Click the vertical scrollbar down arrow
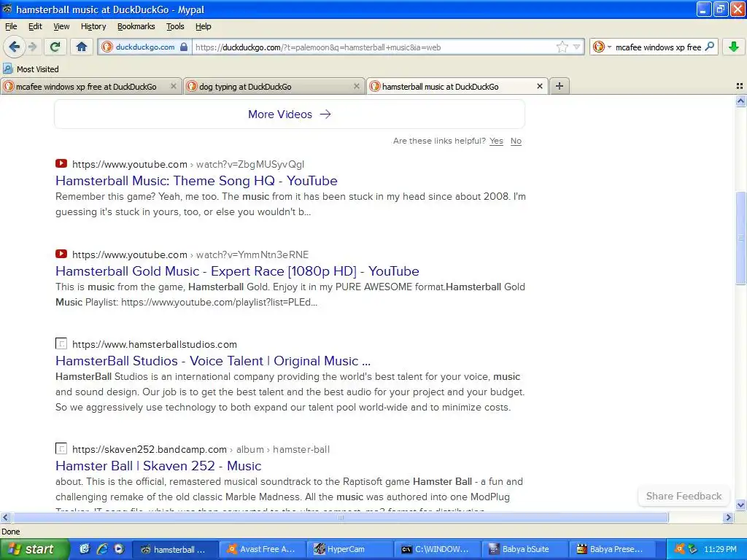The image size is (747, 560). coord(740,505)
